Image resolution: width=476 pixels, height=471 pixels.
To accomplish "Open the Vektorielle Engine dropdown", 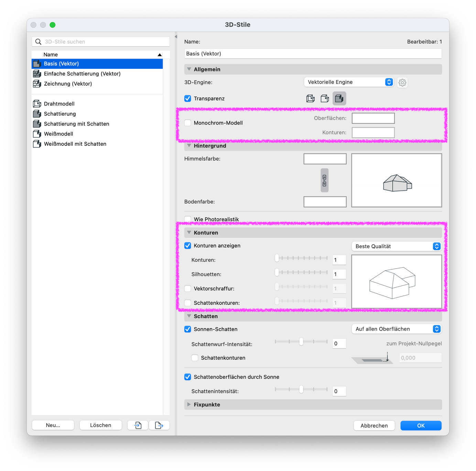I will click(349, 82).
